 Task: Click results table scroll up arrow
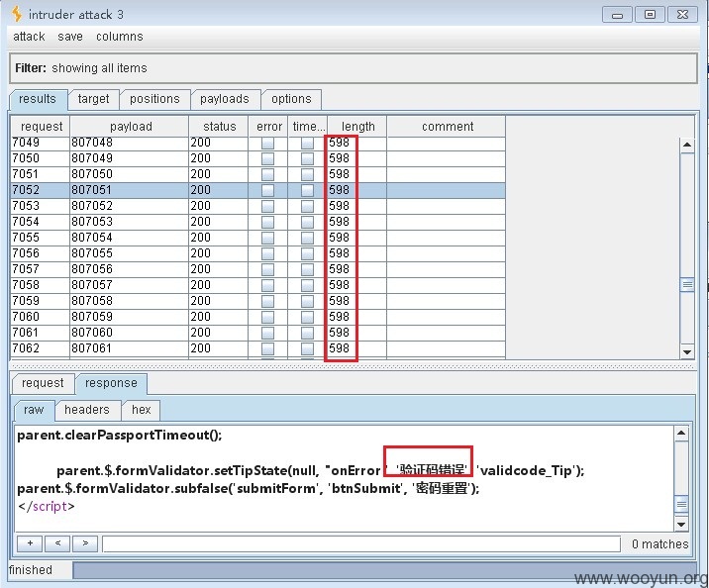tap(687, 146)
